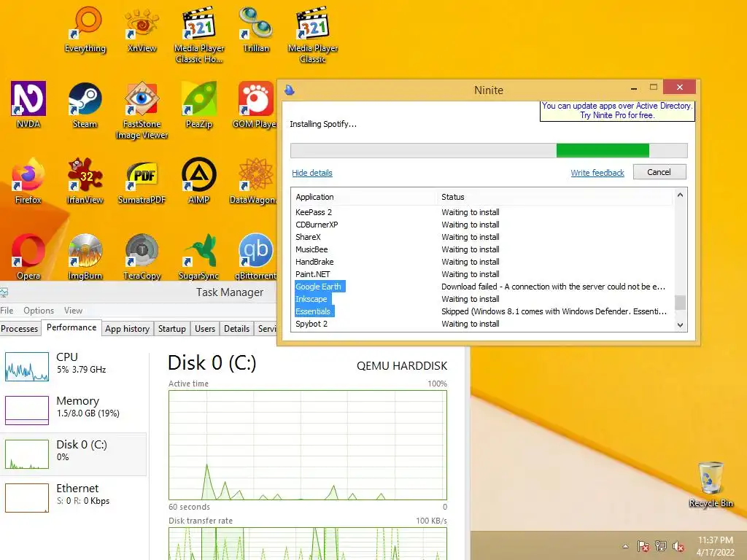Select the CDBurnerXP row

(x=483, y=225)
